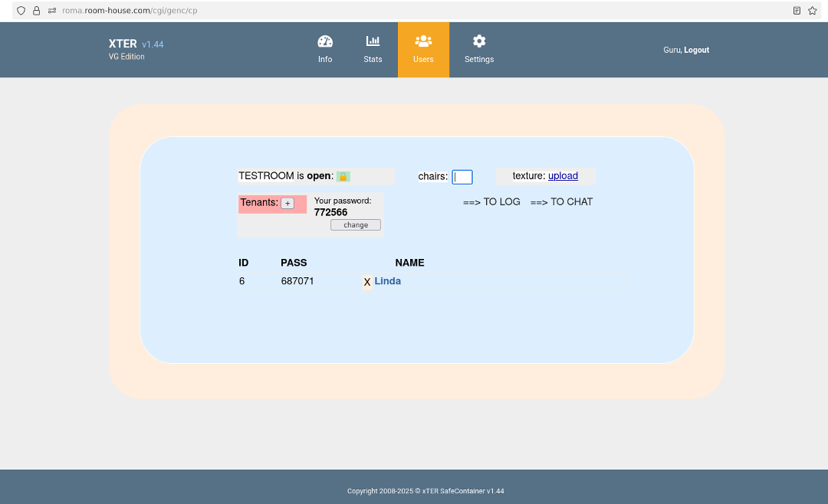Toggle the TESTROOM open lock icon

point(343,176)
